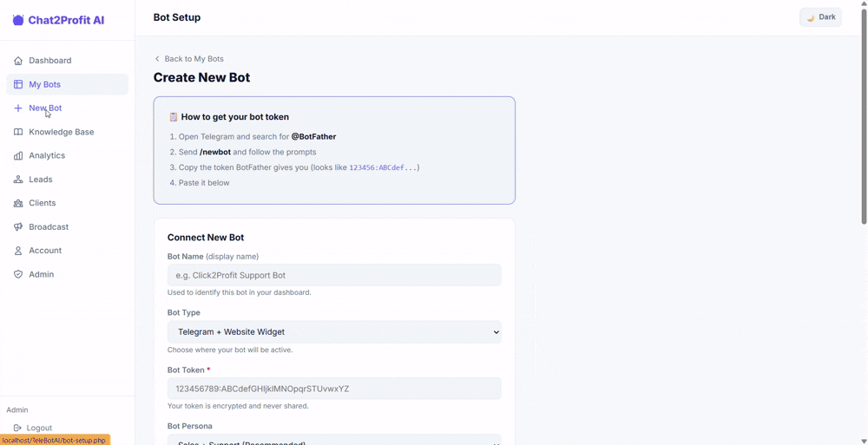Go to Knowledge Base page
868x445 pixels.
coord(67,132)
